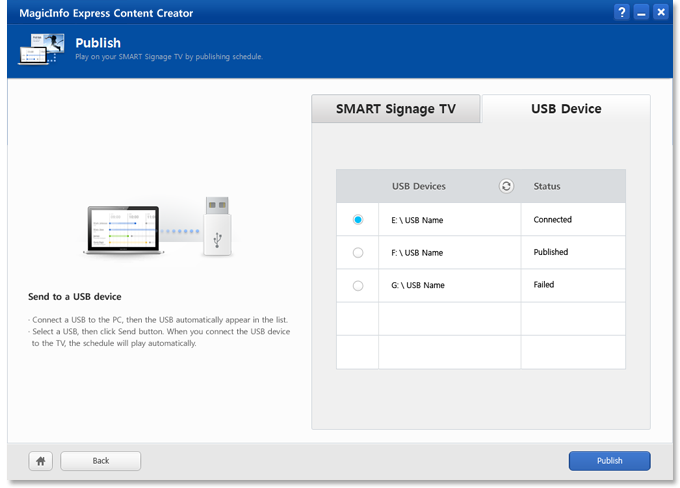Click the Failed status cell
The width and height of the screenshot is (680, 488).
[573, 285]
